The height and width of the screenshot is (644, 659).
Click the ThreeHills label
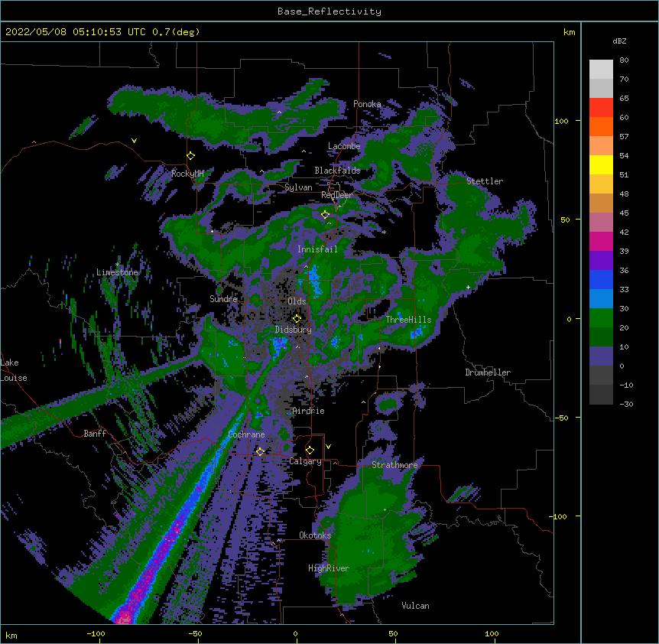pyautogui.click(x=408, y=320)
